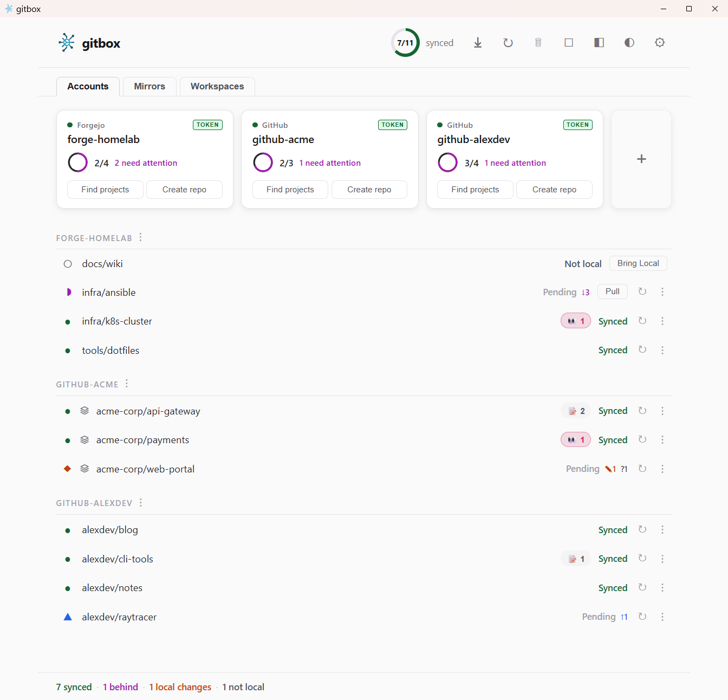The image size is (728, 700).
Task: Refresh the infra/k8s-cluster repository
Action: (642, 321)
